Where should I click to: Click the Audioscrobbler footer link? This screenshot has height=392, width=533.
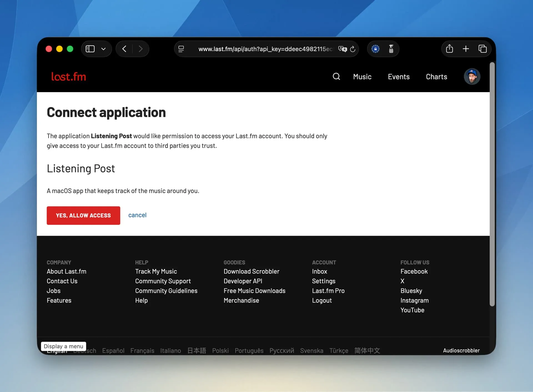[461, 350]
